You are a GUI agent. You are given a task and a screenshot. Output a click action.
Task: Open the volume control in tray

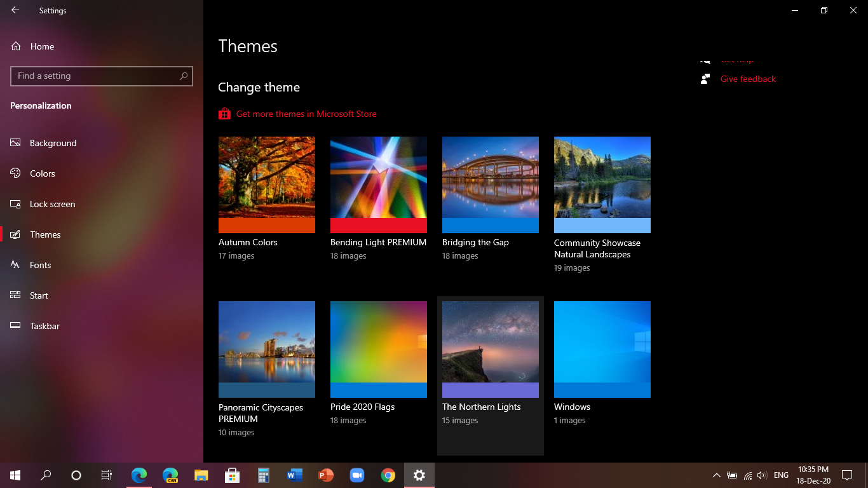pyautogui.click(x=763, y=475)
